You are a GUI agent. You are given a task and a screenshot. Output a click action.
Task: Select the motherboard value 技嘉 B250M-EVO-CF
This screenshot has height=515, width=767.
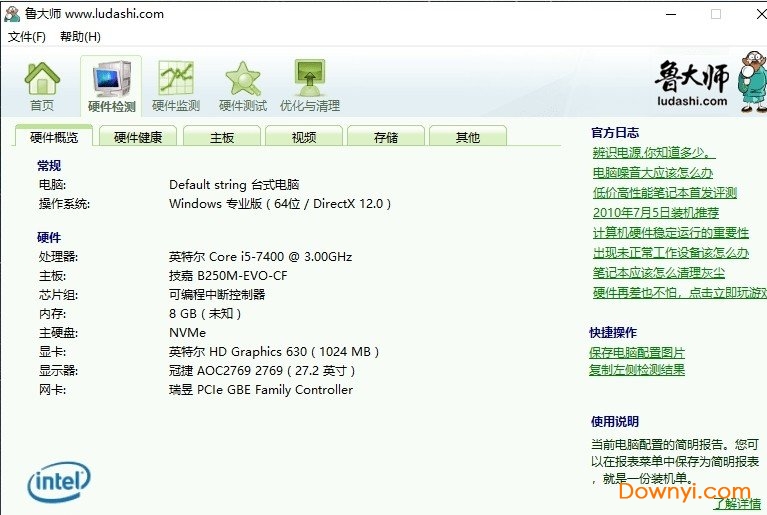pos(228,275)
